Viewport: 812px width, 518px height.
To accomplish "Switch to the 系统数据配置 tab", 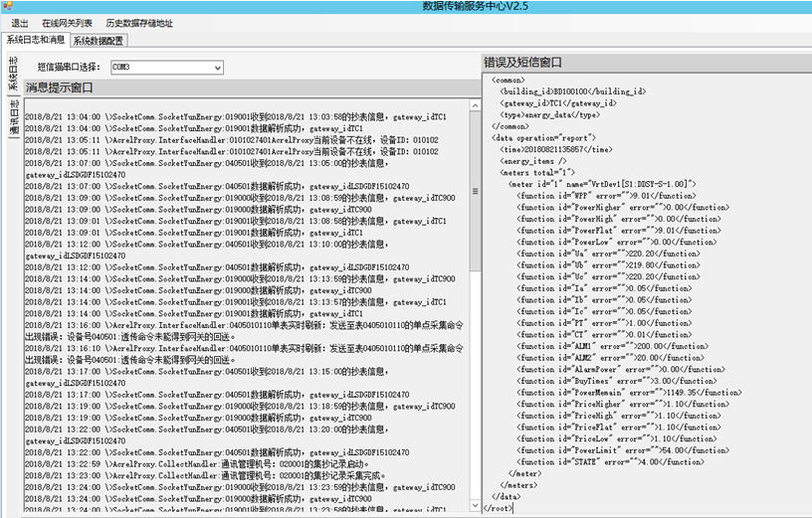I will 99,41.
